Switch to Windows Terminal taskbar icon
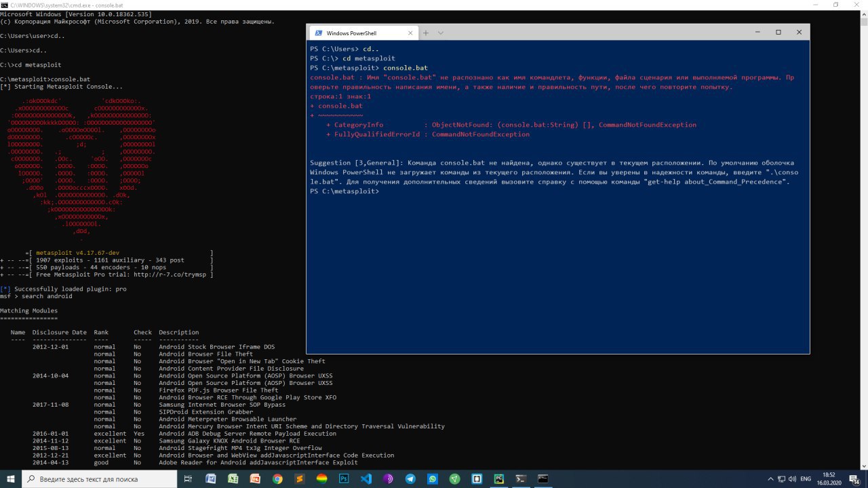Viewport: 868px width, 488px height. pos(521,479)
